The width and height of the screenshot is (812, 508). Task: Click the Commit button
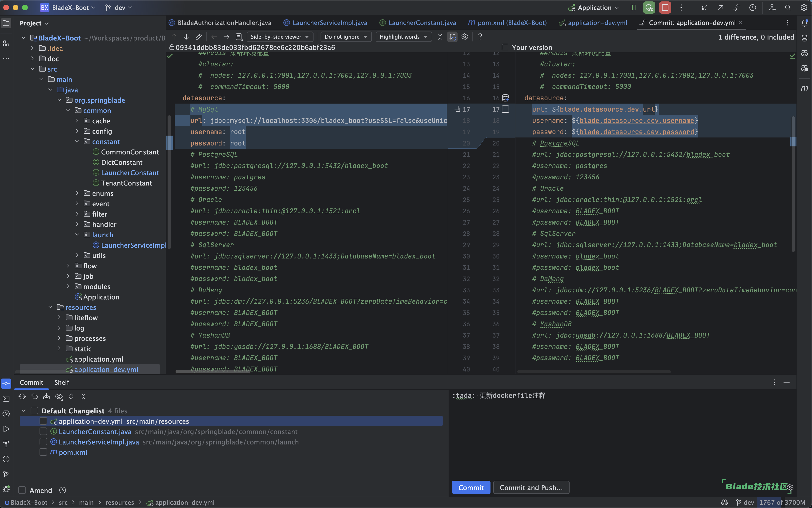[471, 487]
